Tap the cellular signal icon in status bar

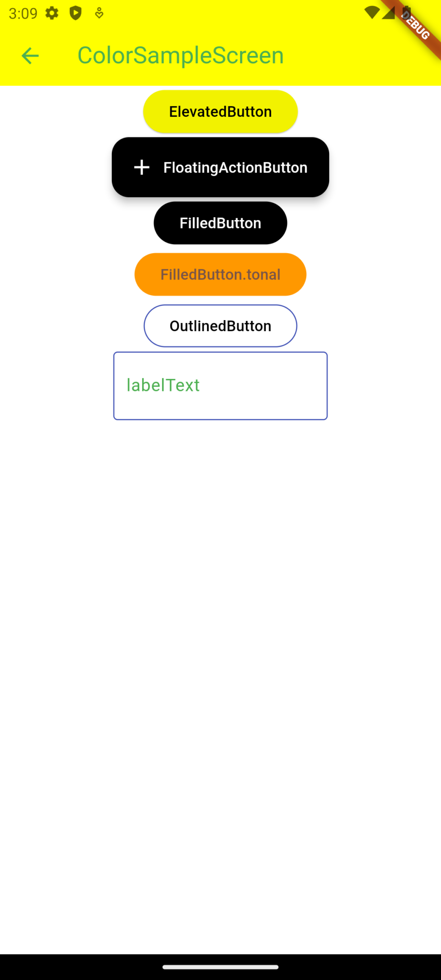tap(388, 13)
